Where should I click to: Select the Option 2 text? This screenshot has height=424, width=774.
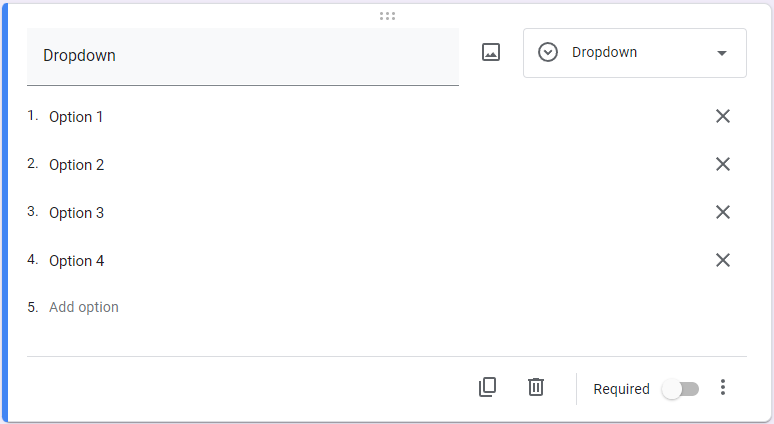[76, 165]
